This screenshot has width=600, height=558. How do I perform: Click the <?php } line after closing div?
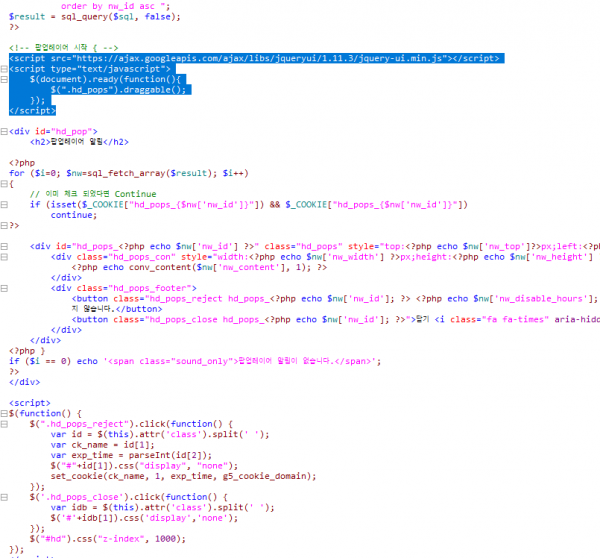tap(27, 351)
